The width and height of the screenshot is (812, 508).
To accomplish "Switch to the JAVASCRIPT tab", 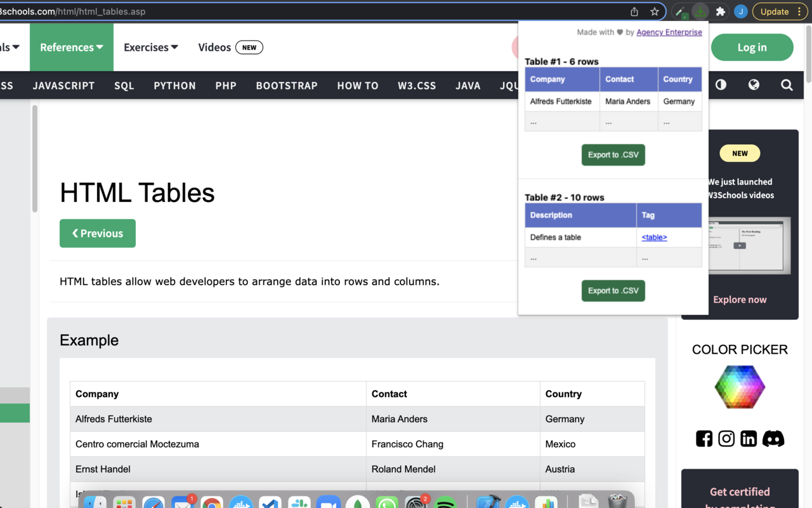I will (x=63, y=85).
